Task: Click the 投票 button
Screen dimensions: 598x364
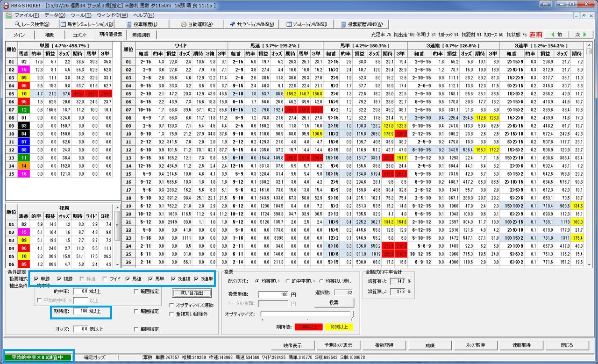Action: coord(334,303)
